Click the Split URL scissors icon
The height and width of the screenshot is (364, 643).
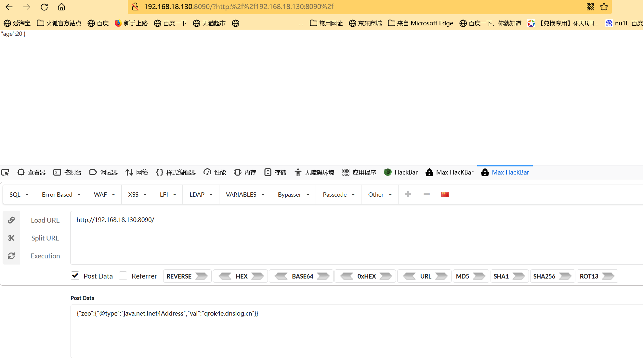[11, 238]
